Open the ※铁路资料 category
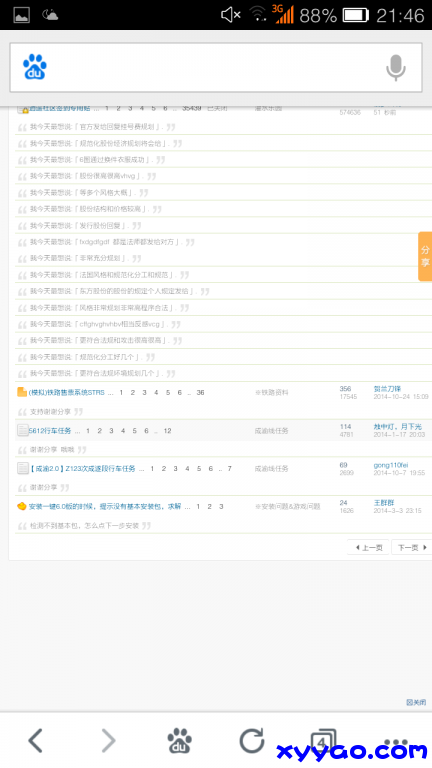 point(271,392)
